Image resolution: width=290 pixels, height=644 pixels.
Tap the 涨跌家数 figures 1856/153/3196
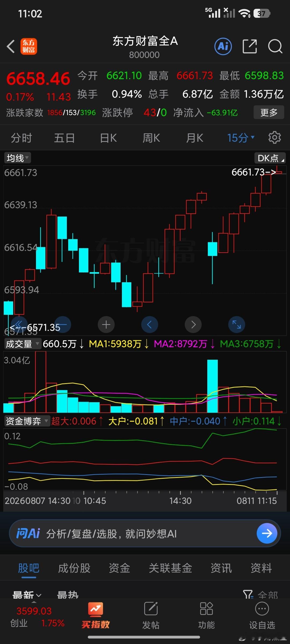[71, 112]
